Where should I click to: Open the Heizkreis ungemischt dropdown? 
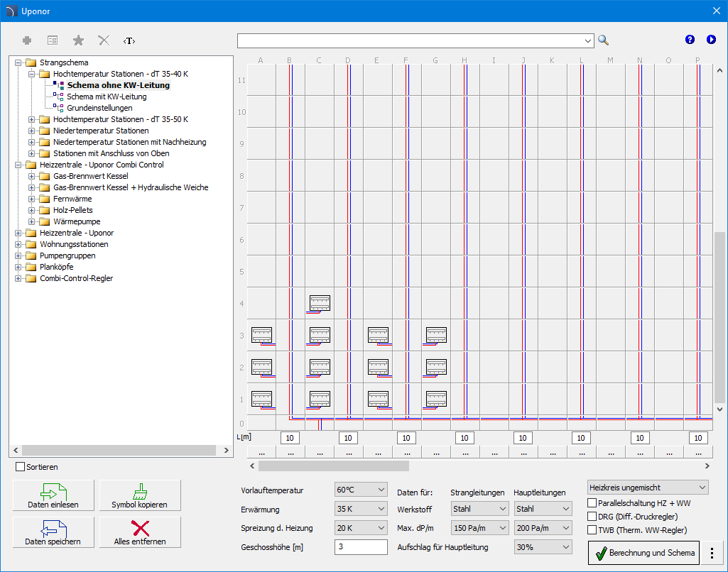click(648, 488)
